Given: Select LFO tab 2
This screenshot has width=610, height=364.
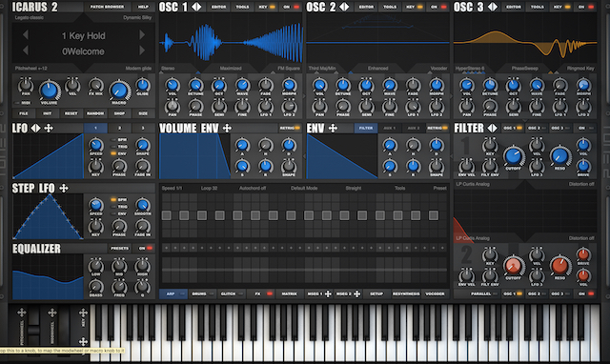Looking at the screenshot, I should pyautogui.click(x=119, y=128).
